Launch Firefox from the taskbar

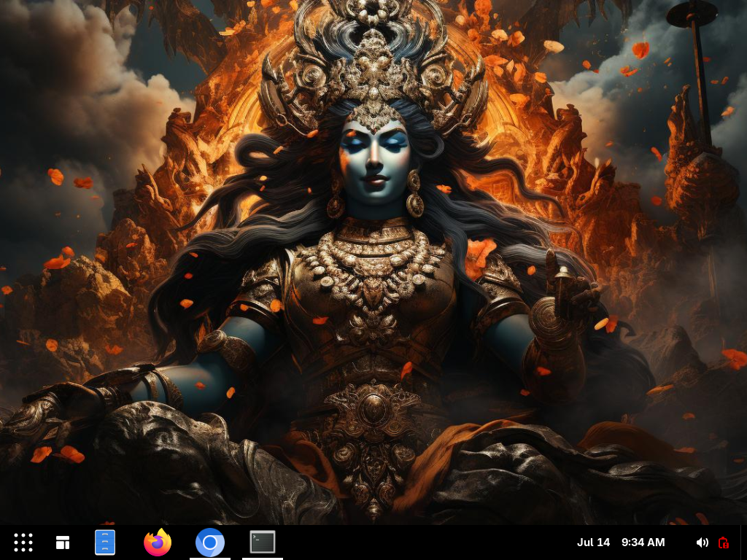click(x=158, y=542)
